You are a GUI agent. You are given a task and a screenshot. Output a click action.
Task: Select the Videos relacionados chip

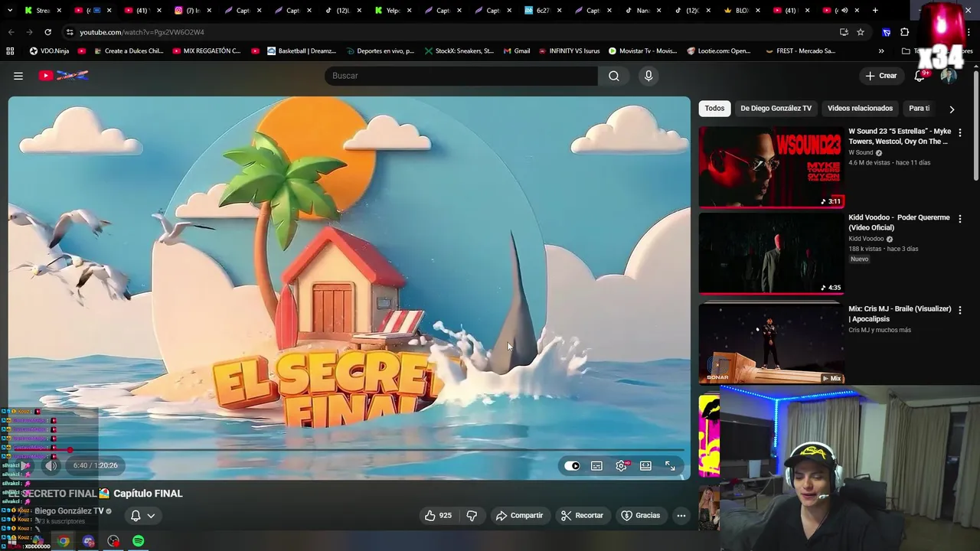pos(860,109)
